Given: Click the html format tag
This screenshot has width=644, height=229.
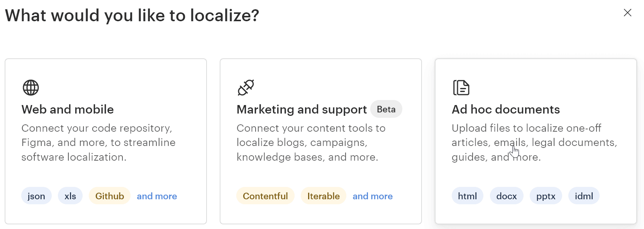Looking at the screenshot, I should (x=467, y=196).
